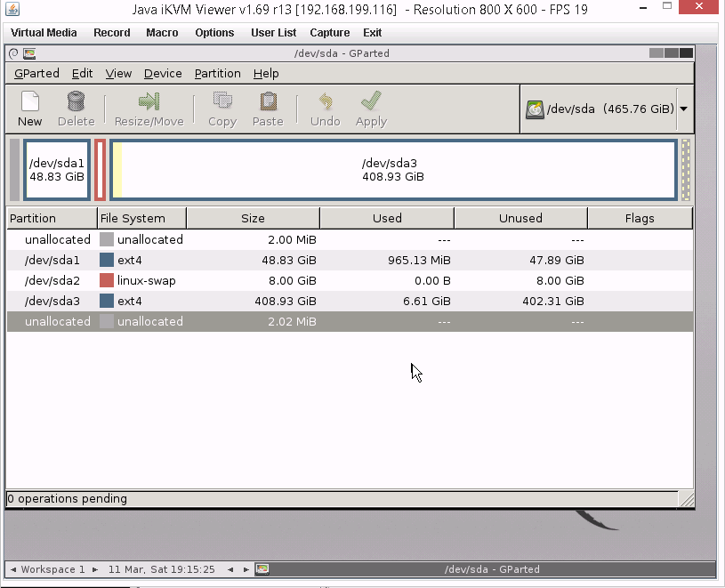725x588 pixels.
Task: Click the 0 operations pending status bar
Action: pyautogui.click(x=342, y=499)
